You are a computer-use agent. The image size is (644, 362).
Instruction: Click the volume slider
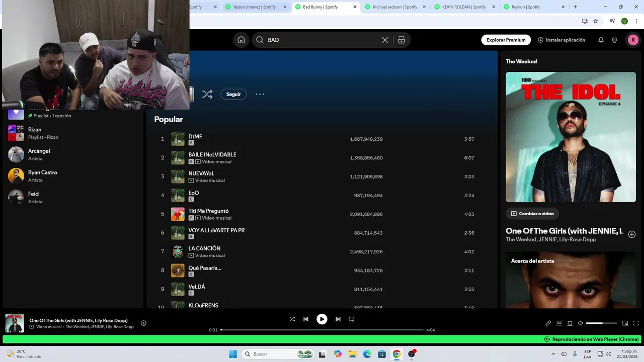click(x=601, y=323)
